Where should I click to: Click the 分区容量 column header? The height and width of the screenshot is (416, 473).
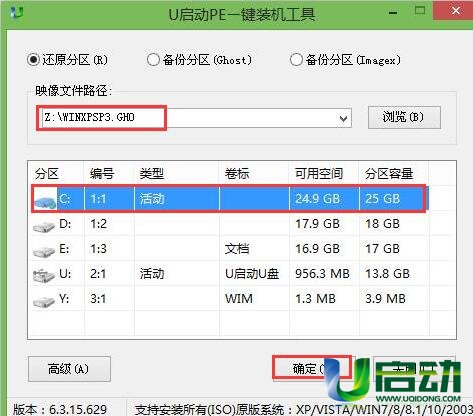pyautogui.click(x=389, y=174)
